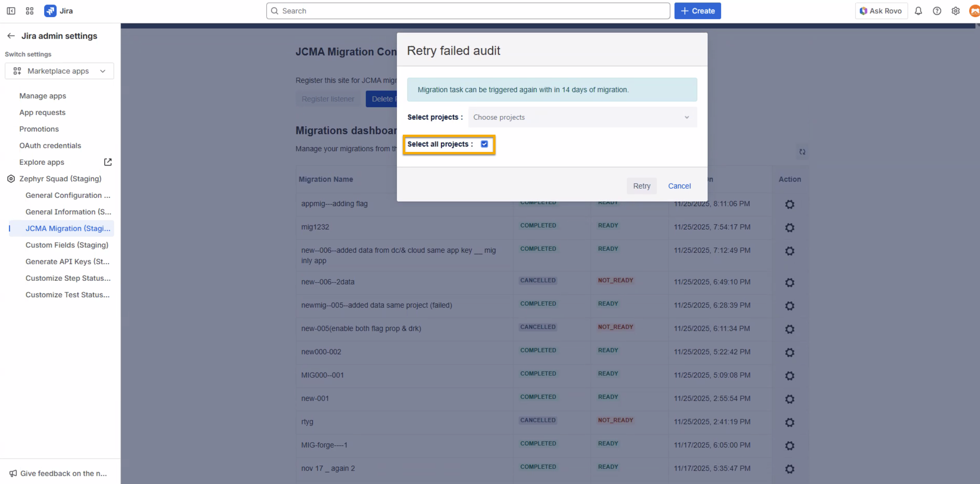This screenshot has height=484, width=980.
Task: Click the Jira logo icon
Action: tap(50, 11)
